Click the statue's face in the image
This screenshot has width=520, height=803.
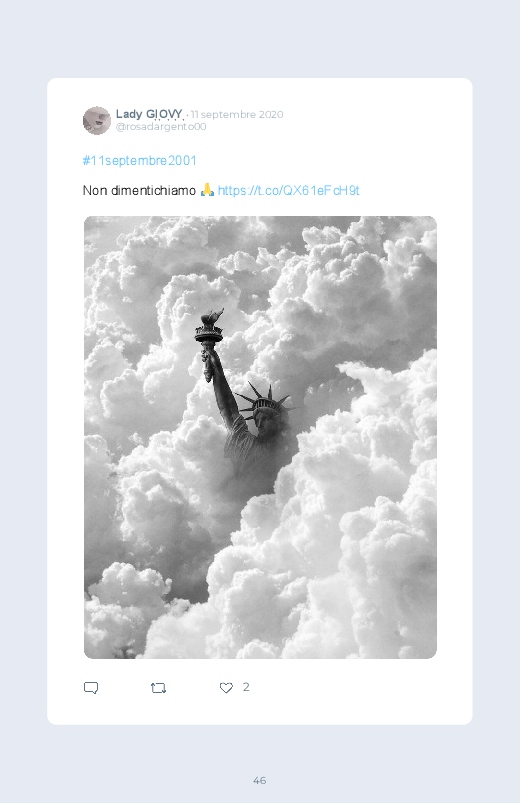(x=265, y=419)
